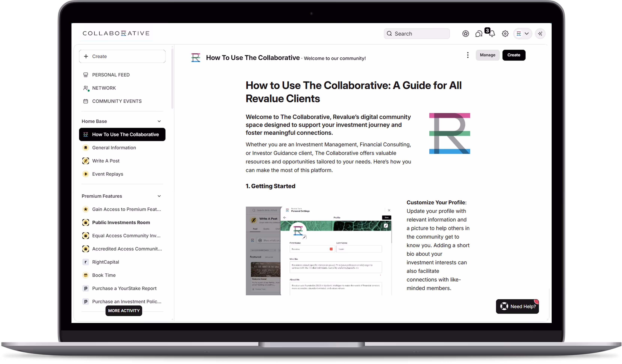Image resolution: width=622 pixels, height=364 pixels.
Task: Click the Purchase an Investment Policy P icon
Action: click(x=86, y=302)
